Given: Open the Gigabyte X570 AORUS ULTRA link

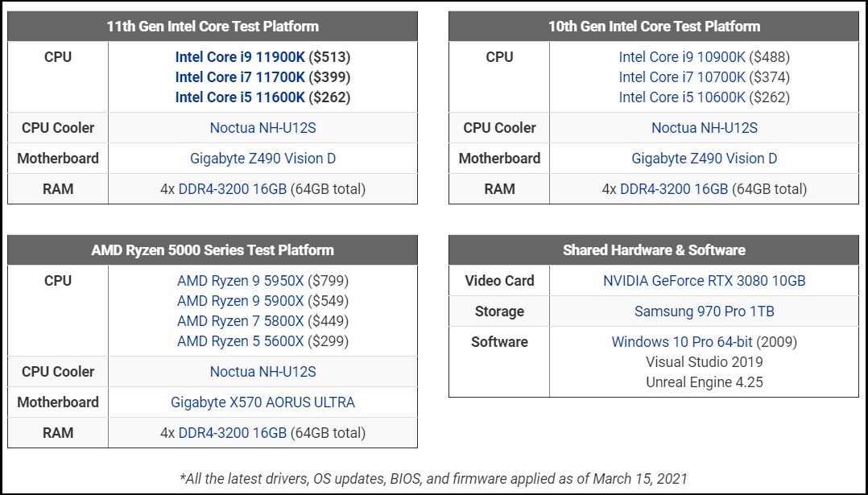Looking at the screenshot, I should (263, 402).
